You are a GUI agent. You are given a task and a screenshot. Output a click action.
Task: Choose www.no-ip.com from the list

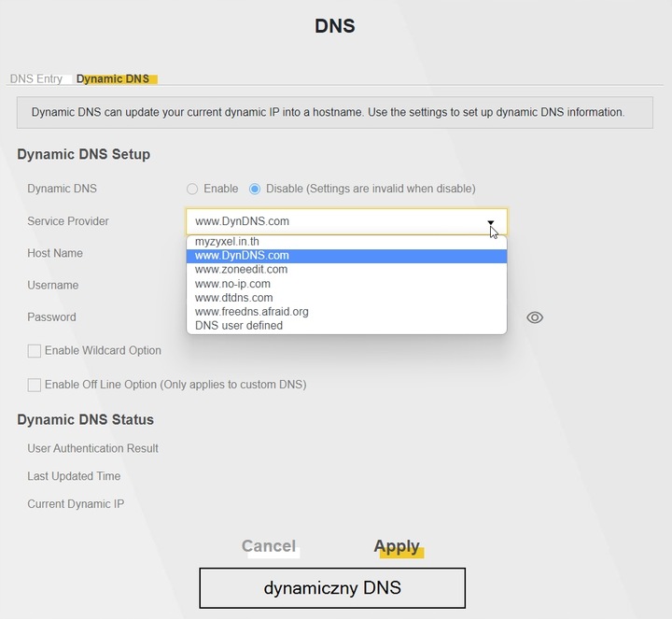coord(232,284)
